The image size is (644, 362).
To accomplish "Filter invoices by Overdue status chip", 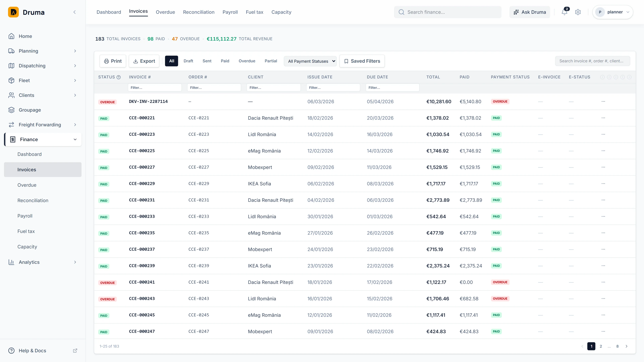I will (247, 61).
